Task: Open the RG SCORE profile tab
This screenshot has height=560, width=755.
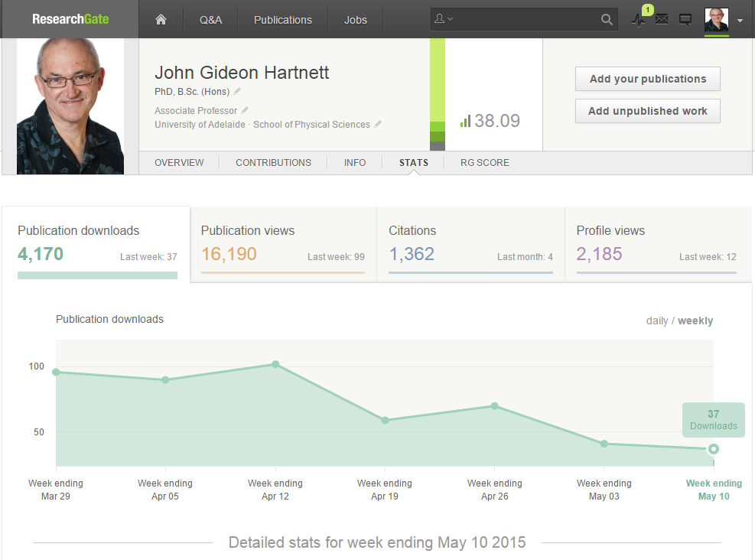Action: point(484,163)
